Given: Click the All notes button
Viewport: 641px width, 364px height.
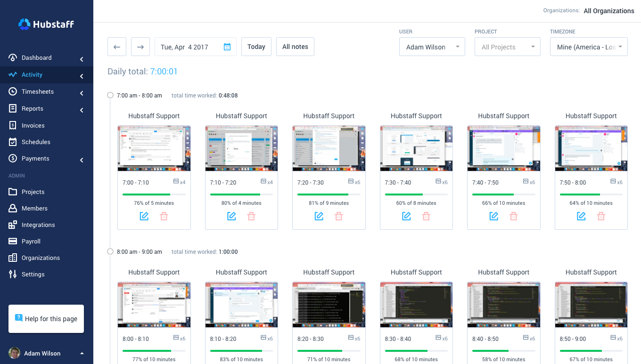Looking at the screenshot, I should [x=295, y=47].
